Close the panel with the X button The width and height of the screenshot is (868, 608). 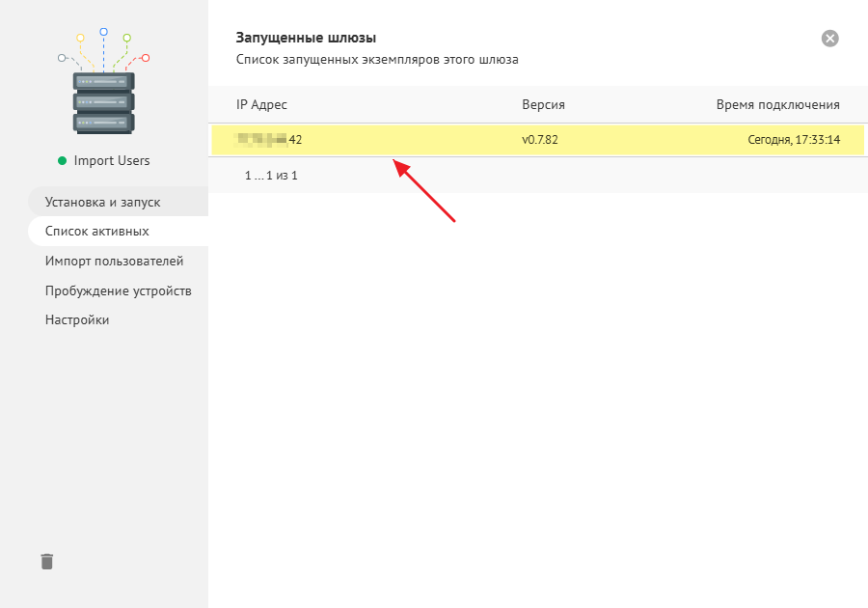click(829, 39)
